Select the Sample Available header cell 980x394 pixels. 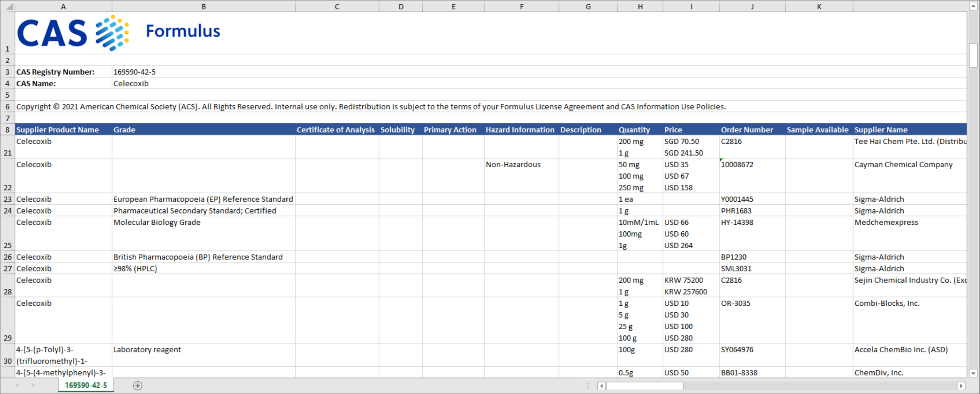[x=819, y=130]
